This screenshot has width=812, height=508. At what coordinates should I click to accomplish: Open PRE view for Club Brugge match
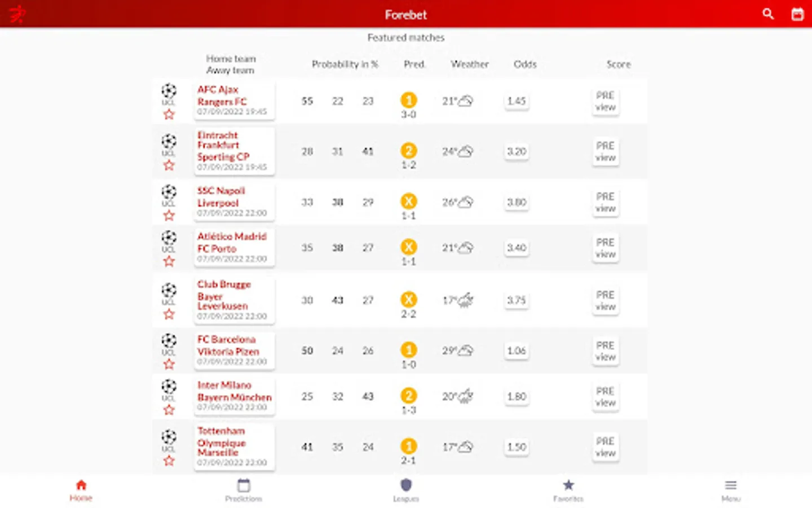click(x=606, y=301)
